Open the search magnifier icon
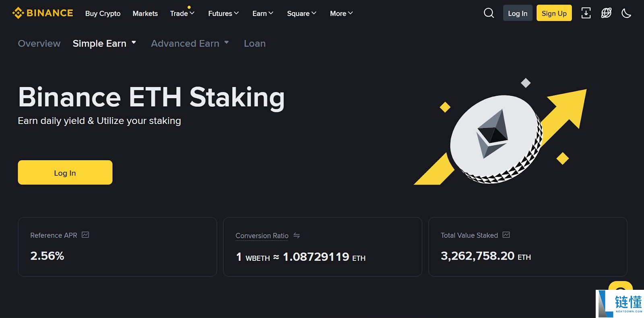This screenshot has height=318, width=644. pyautogui.click(x=489, y=13)
